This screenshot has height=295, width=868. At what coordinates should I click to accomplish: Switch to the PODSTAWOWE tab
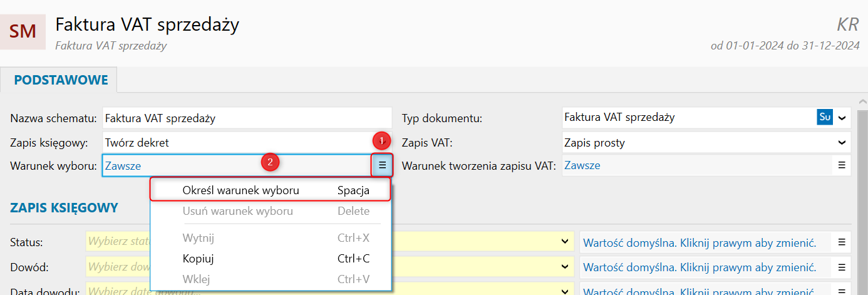tap(61, 80)
